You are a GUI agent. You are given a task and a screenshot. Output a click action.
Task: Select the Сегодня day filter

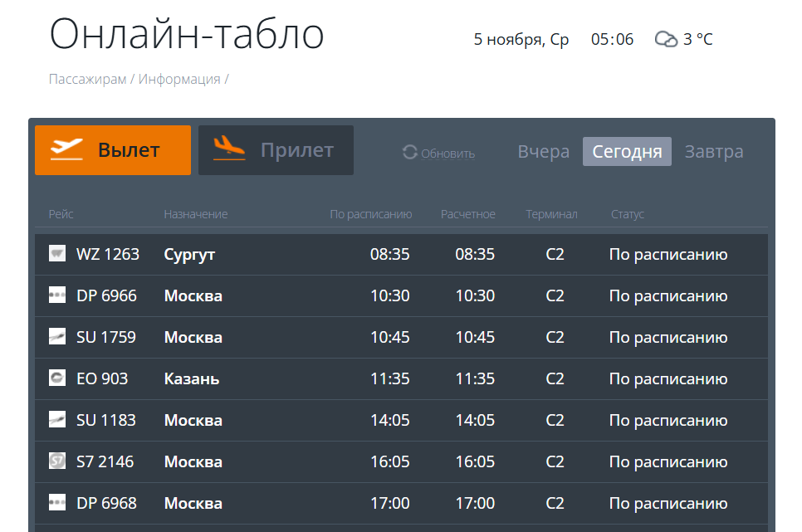pos(627,151)
